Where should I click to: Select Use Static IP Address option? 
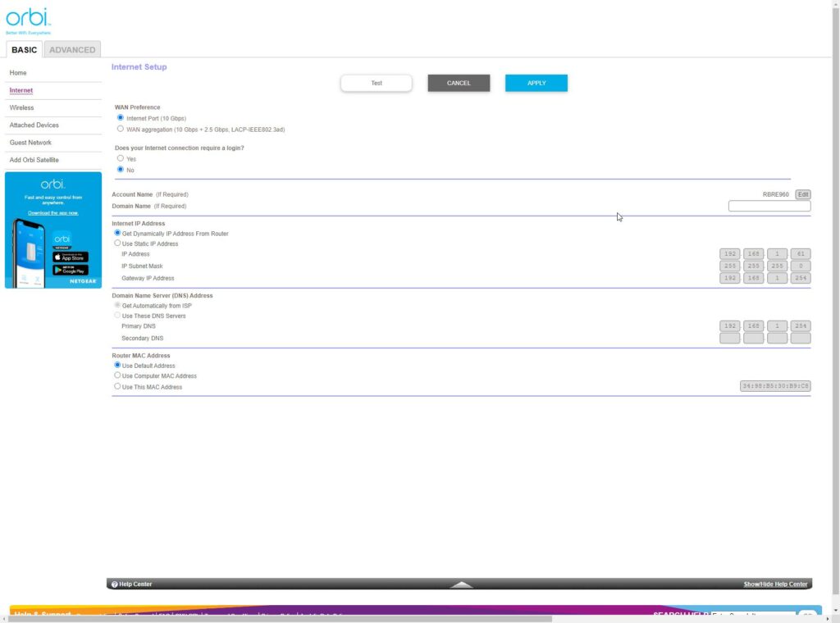117,243
